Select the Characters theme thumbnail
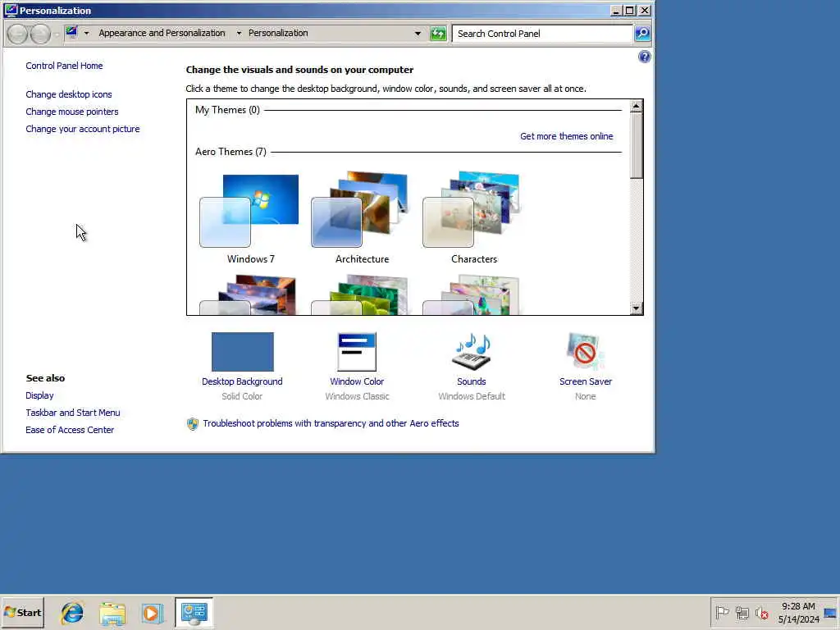Viewport: 840px width, 630px height. point(472,209)
